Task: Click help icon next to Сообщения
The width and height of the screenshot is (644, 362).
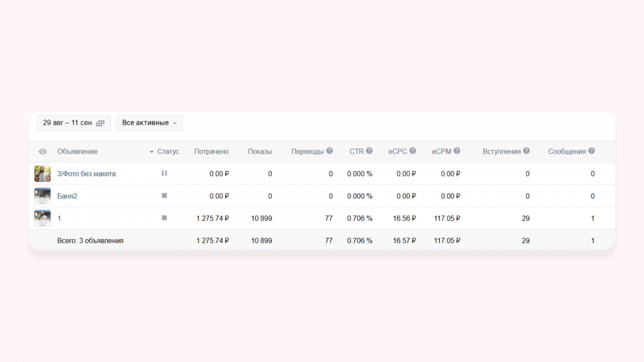Action: [592, 151]
